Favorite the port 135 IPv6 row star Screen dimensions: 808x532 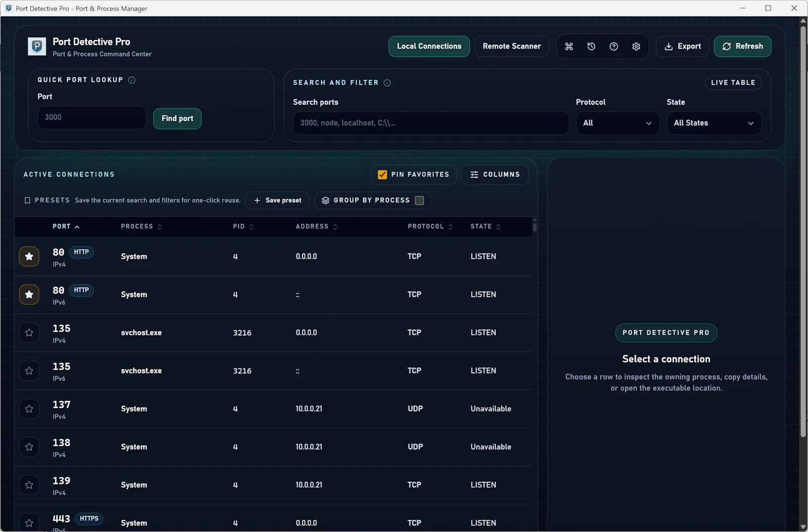29,370
